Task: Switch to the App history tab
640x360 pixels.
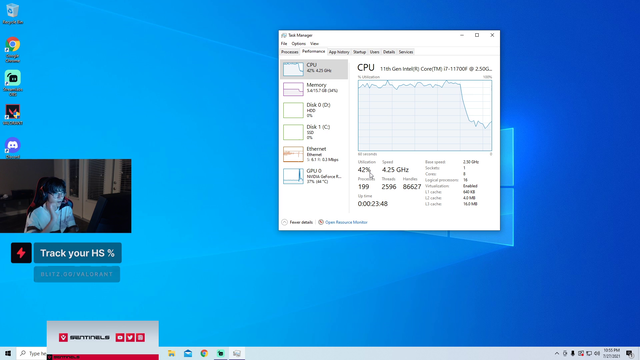Action: point(339,52)
